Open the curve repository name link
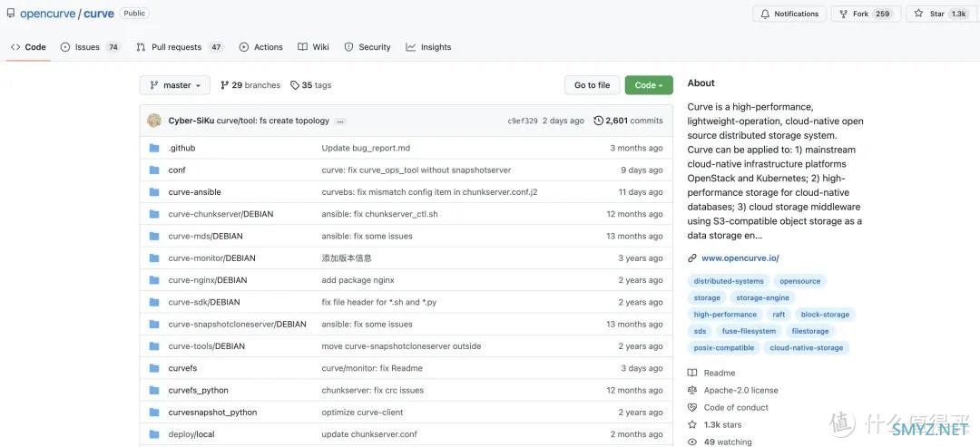This screenshot has height=447, width=980. pyautogui.click(x=99, y=13)
